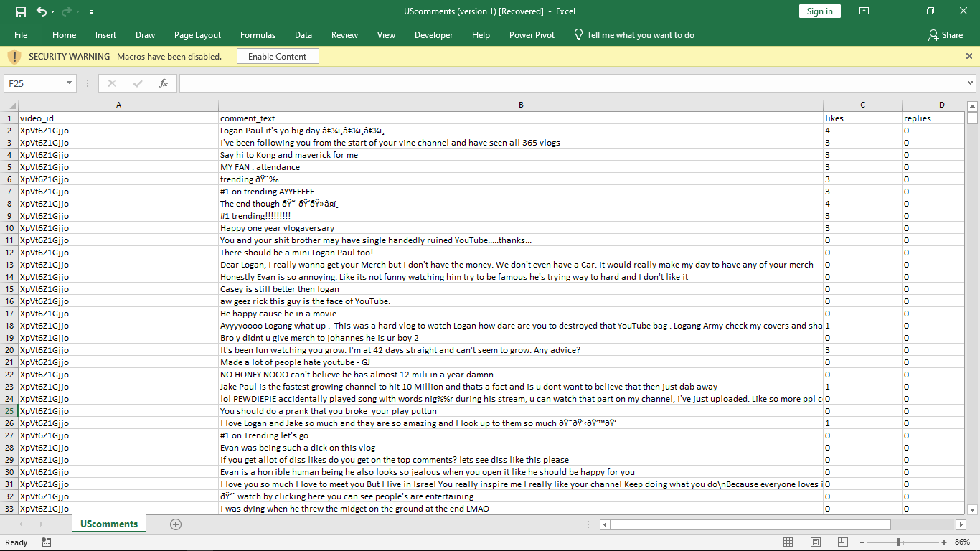Switch to the View tab
980x551 pixels.
coord(386,35)
